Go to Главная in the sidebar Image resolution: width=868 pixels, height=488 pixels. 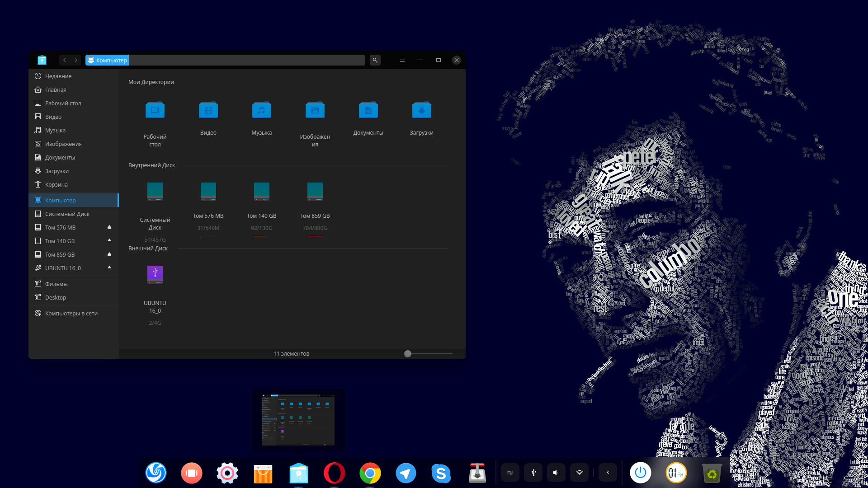pyautogui.click(x=74, y=89)
